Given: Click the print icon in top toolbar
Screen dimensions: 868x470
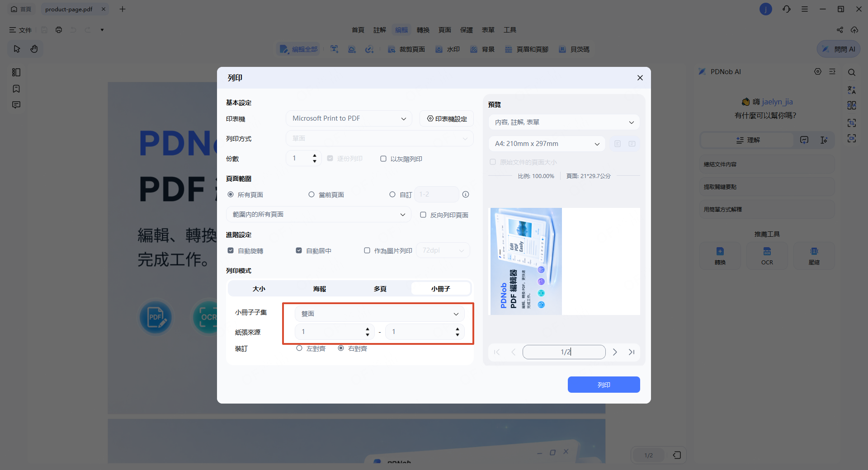Looking at the screenshot, I should (x=59, y=30).
